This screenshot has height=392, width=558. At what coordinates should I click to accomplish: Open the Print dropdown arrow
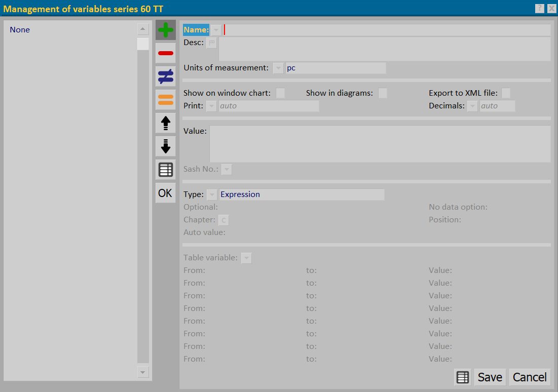tap(211, 106)
